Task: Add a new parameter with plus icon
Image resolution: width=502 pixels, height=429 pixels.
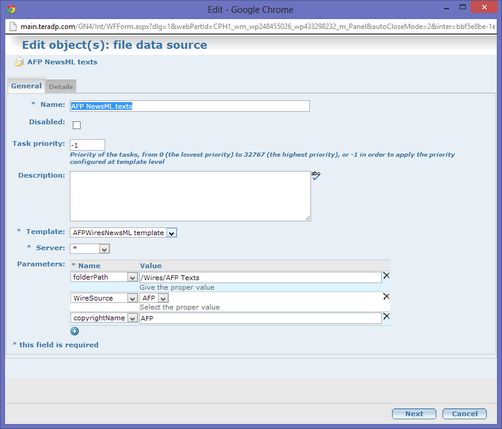Action: (75, 331)
